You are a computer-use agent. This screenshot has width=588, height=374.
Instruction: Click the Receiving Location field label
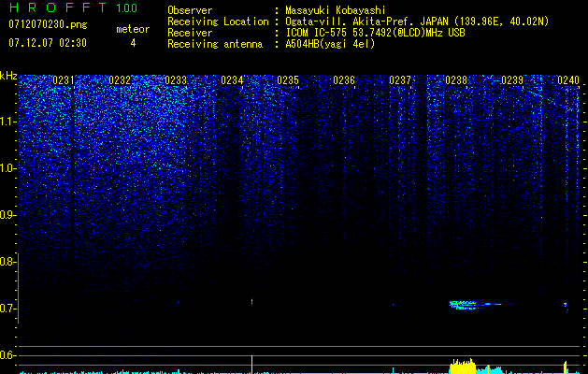tap(218, 22)
